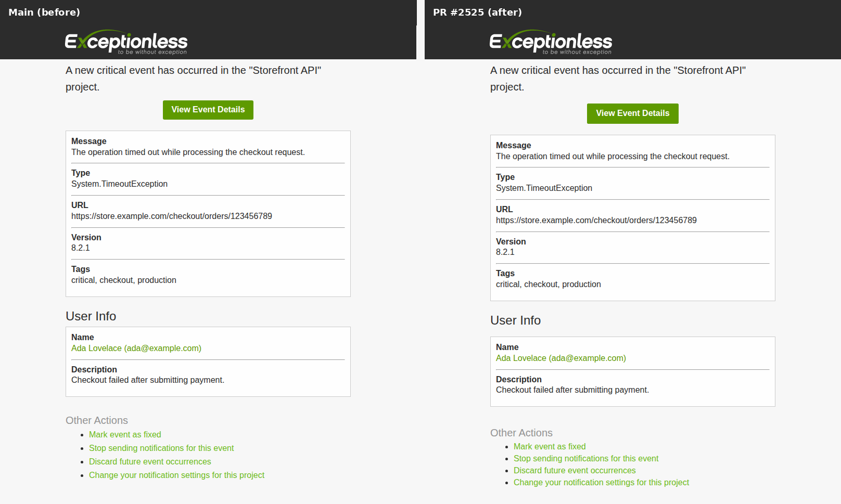Click the checkout URL text in before email
The image size is (841, 504).
pyautogui.click(x=172, y=216)
